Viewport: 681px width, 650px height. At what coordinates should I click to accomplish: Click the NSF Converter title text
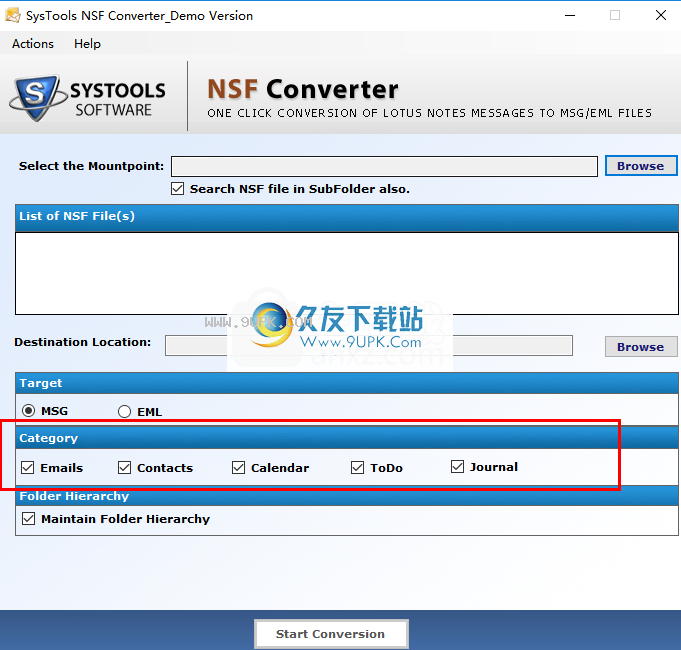pos(303,89)
